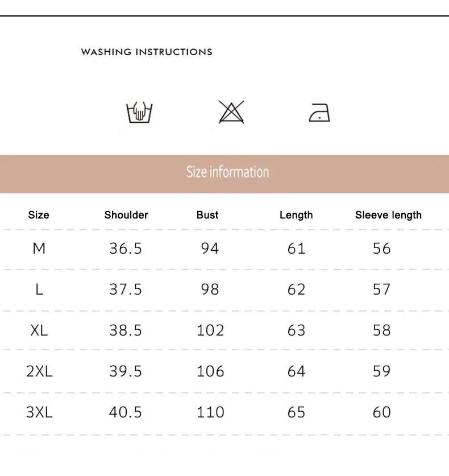Click the hand wash icon
Image resolution: width=449 pixels, height=476 pixels.
pos(139,112)
